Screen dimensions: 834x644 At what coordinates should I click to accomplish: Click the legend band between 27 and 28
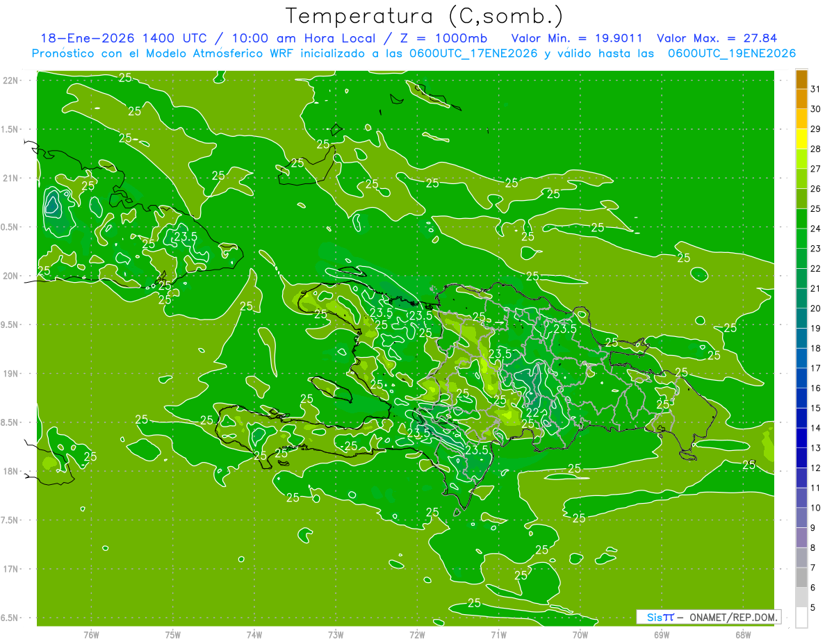click(x=801, y=159)
